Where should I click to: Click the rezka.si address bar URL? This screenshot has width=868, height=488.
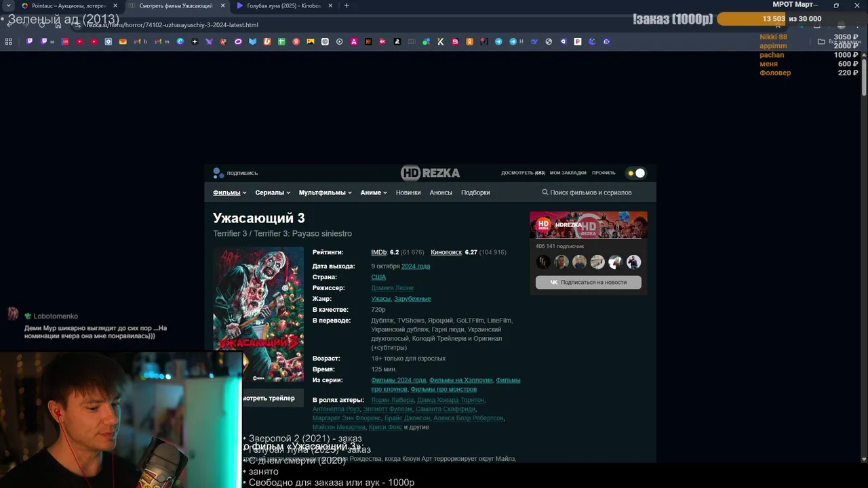click(x=172, y=25)
